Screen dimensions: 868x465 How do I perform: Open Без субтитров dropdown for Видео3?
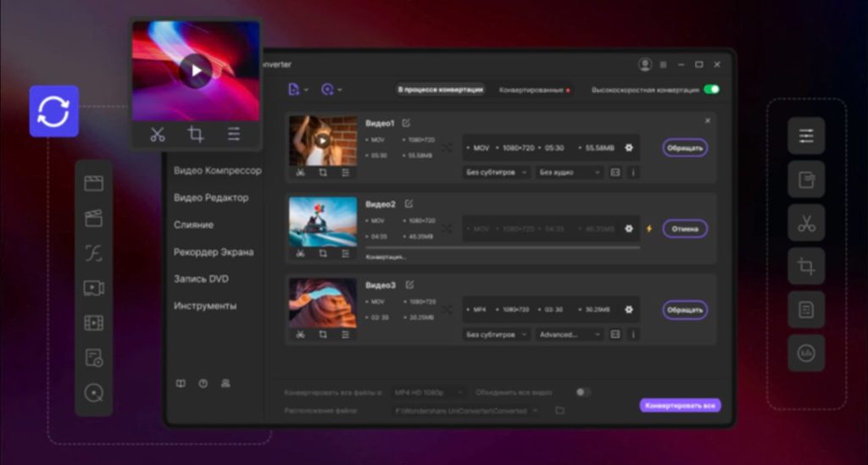(x=497, y=335)
